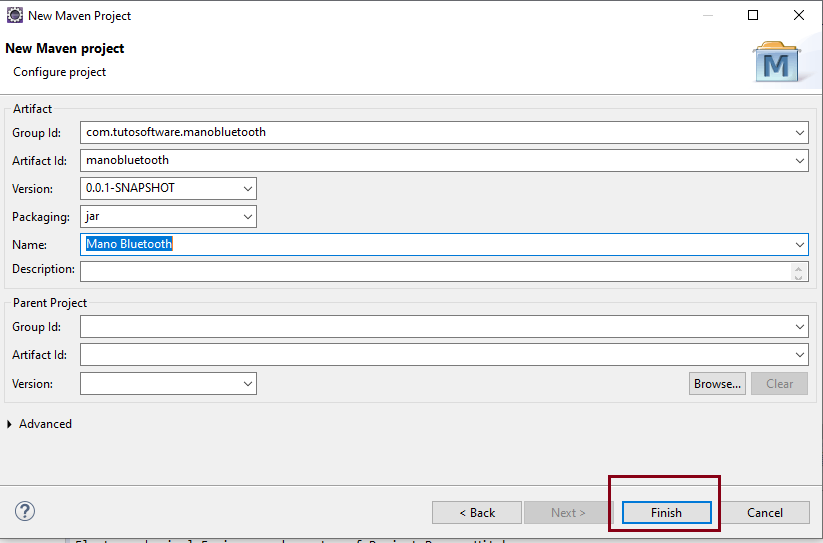Expand the Advanced section
This screenshot has width=823, height=543.
(x=9, y=424)
